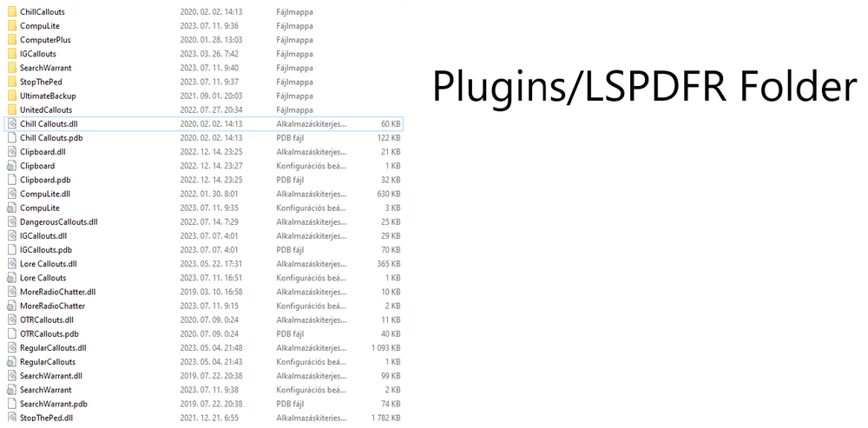Click the IGCallouts folder icon
This screenshot has width=868, height=428.
point(11,54)
